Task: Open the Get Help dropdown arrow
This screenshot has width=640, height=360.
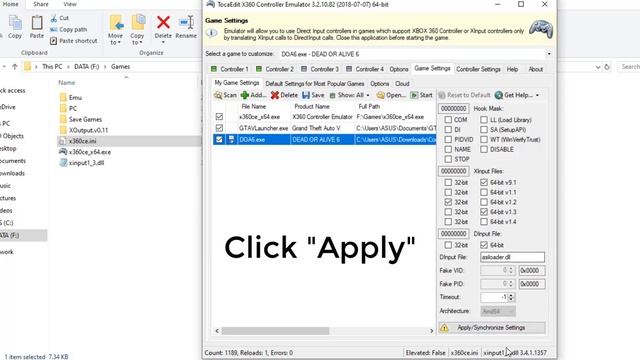Action: coord(537,95)
